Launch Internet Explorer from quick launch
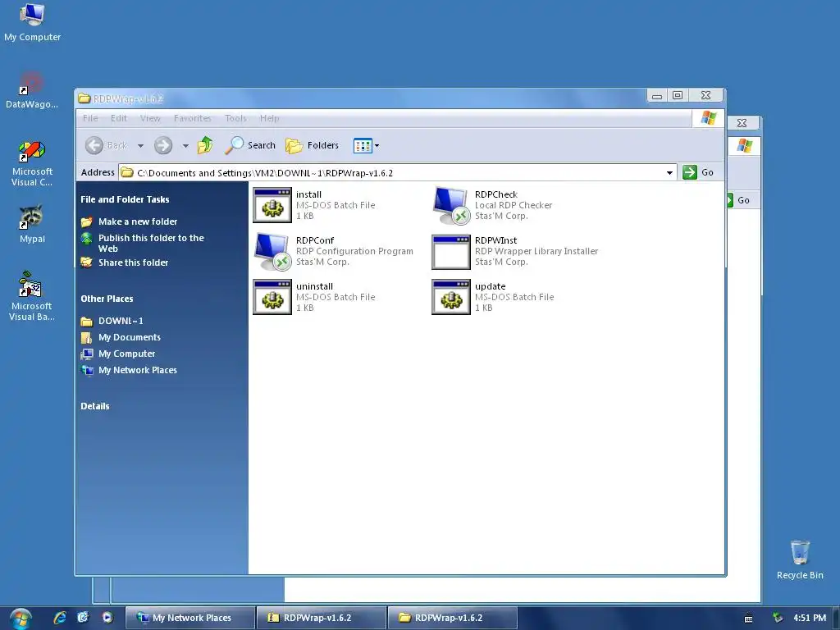Image resolution: width=840 pixels, height=630 pixels. pyautogui.click(x=60, y=618)
